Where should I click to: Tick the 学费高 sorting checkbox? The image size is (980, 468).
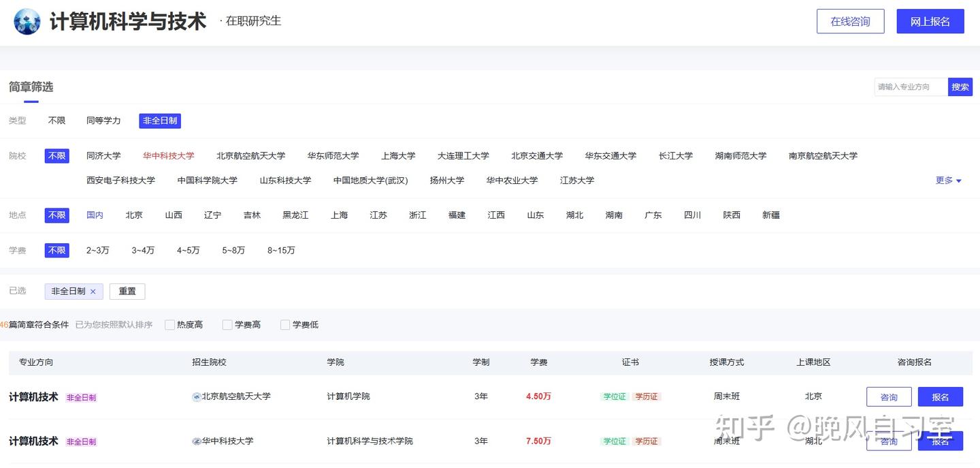click(227, 325)
